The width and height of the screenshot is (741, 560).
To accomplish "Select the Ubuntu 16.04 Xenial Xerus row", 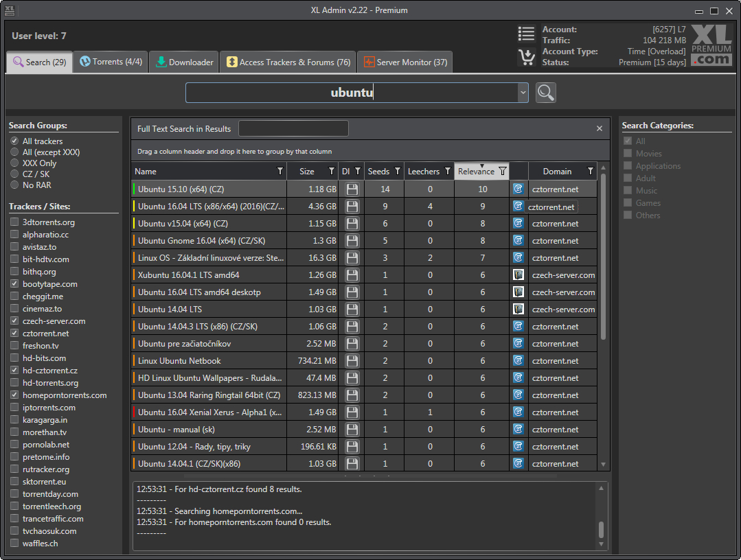I will click(x=364, y=412).
